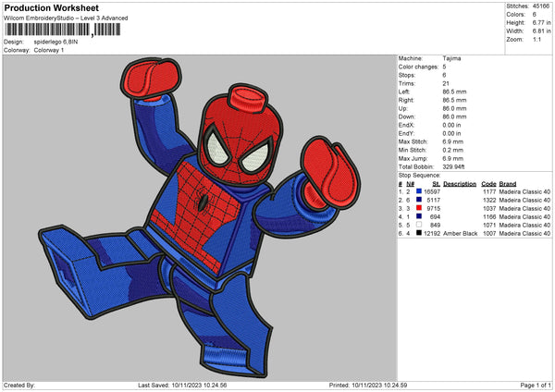Click the navy swatch for code 1166
The image size is (555, 392).
pos(419,216)
